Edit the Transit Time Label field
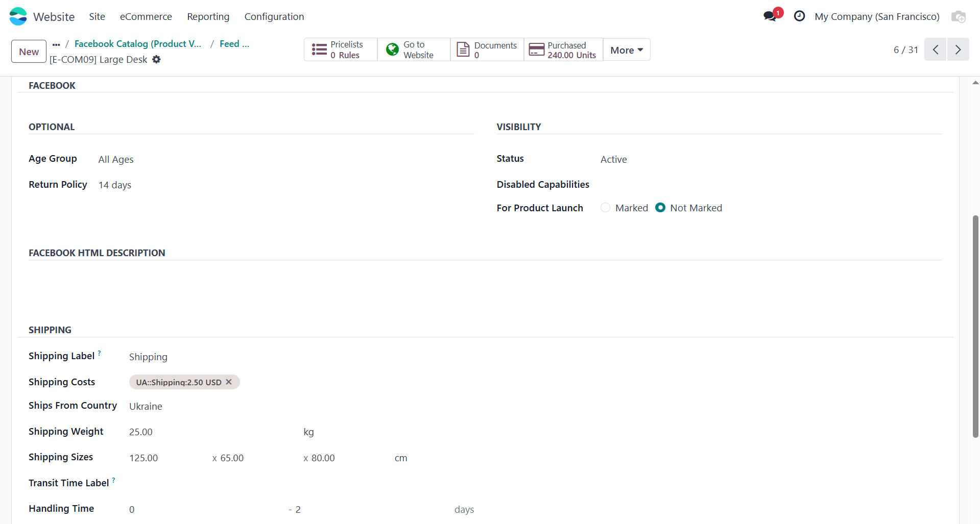This screenshot has width=980, height=524. point(301,483)
